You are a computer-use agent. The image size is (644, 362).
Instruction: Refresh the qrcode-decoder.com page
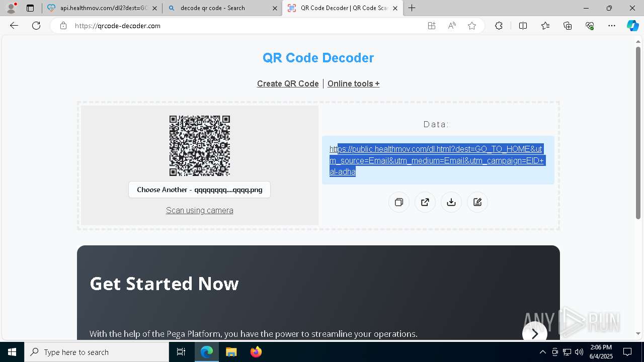click(36, 26)
